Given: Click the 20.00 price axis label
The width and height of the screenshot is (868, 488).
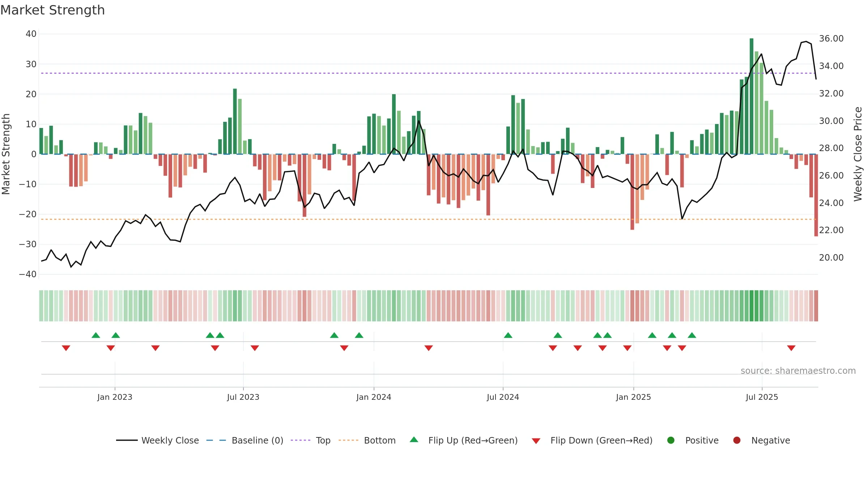Looking at the screenshot, I should (831, 258).
